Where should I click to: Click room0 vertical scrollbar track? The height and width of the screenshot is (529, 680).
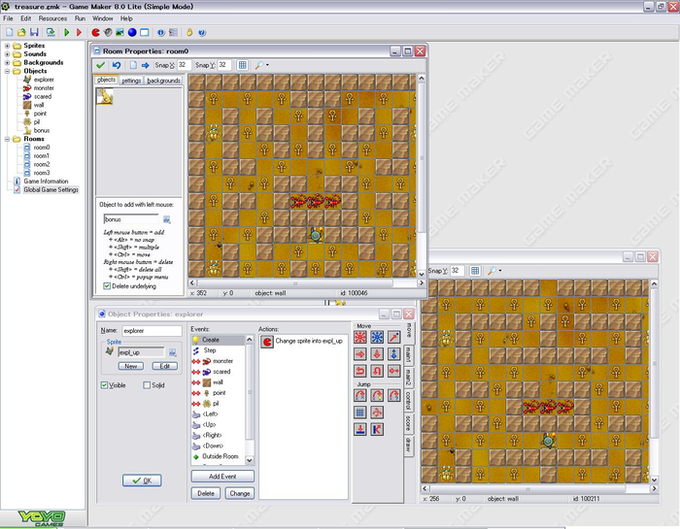coord(421,176)
